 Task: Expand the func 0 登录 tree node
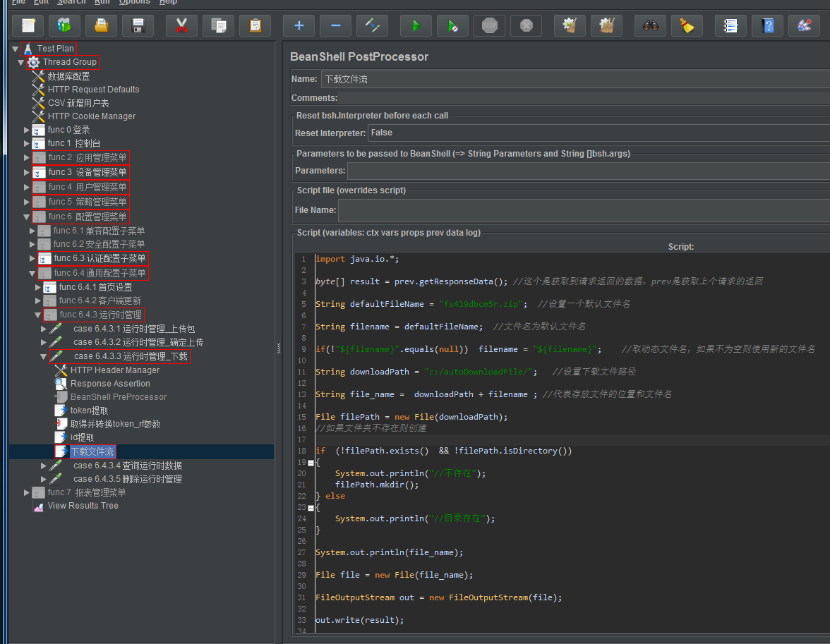[27, 130]
